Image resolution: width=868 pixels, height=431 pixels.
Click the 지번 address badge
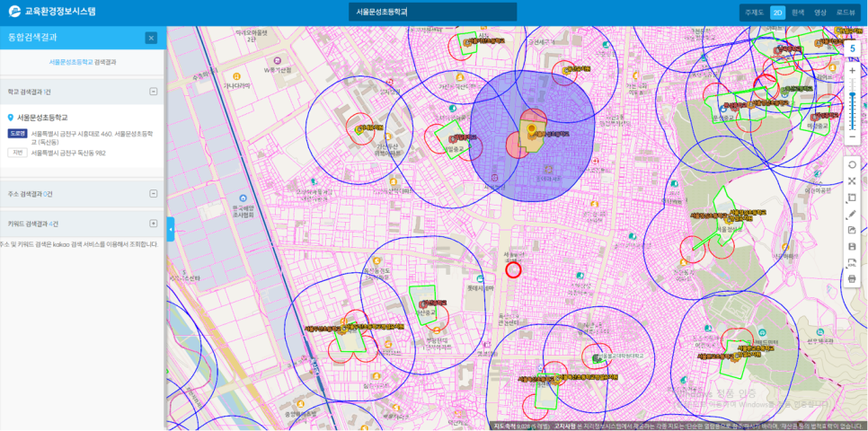click(x=17, y=153)
